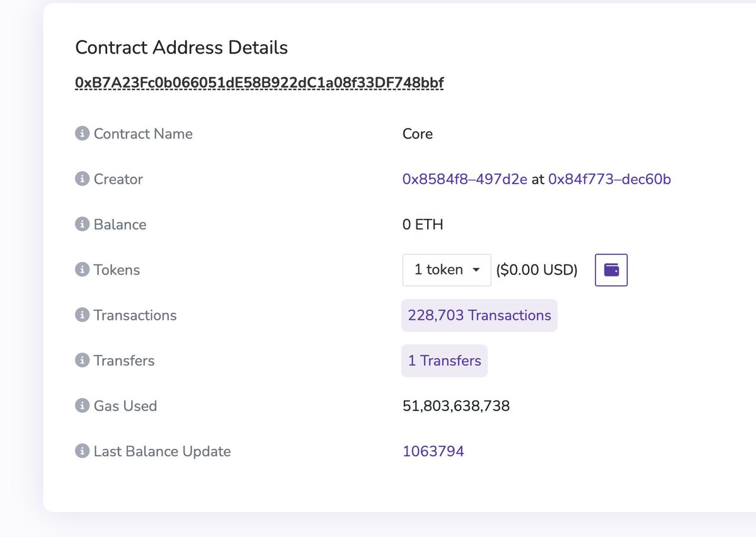Click info icon beside Creator
The height and width of the screenshot is (537, 756).
coord(82,179)
